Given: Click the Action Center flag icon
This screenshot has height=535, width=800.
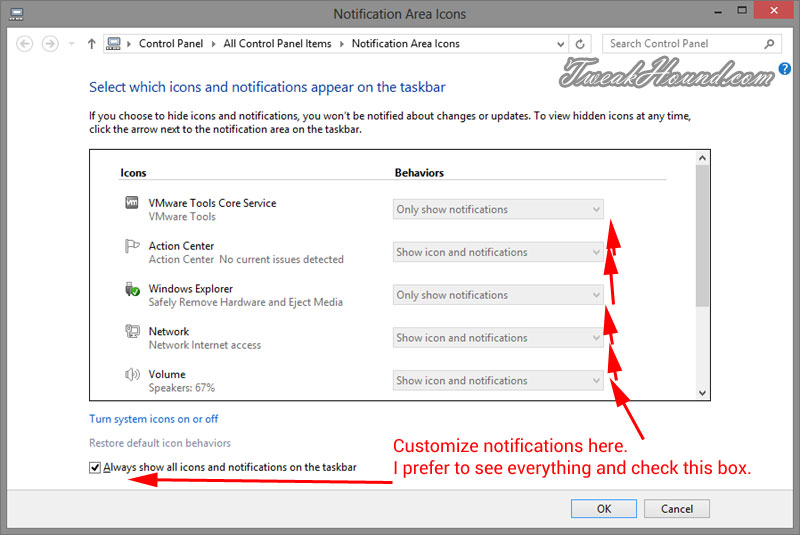Looking at the screenshot, I should coord(132,246).
